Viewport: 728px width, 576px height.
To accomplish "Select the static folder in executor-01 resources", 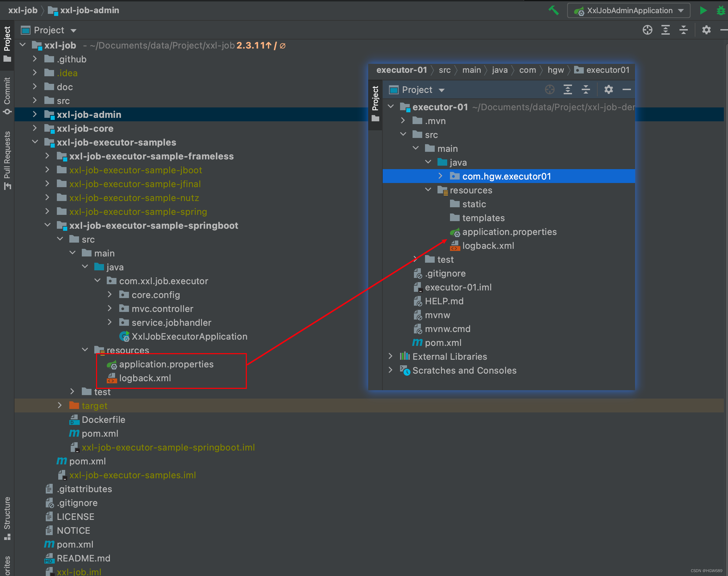I will 474,204.
